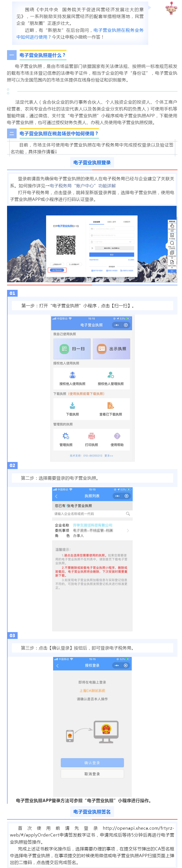Go back from 授权登录 using back arrow
Viewport: 182px width, 868px height.
click(x=57, y=665)
